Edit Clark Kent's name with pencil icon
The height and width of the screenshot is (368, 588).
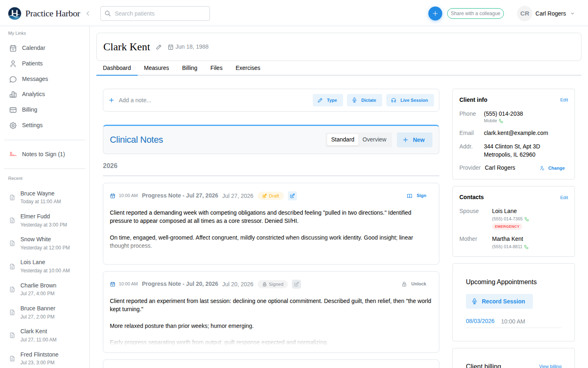pyautogui.click(x=159, y=47)
